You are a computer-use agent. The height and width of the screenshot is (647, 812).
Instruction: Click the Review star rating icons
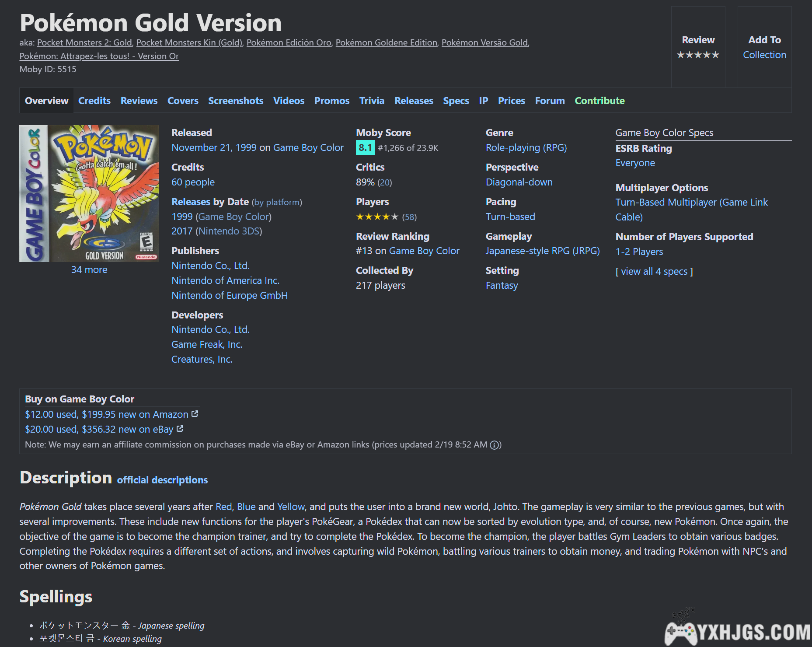pos(698,55)
